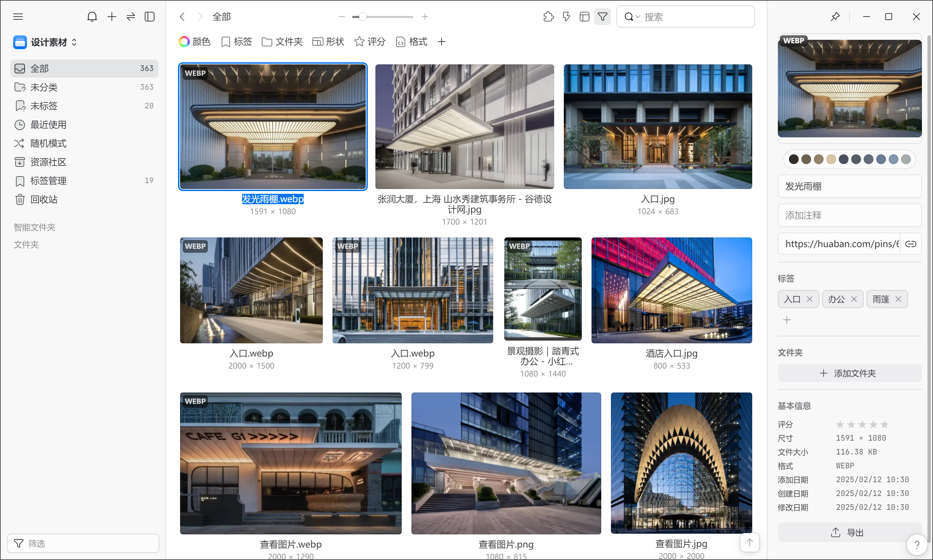Click the notification bell icon
Image resolution: width=933 pixels, height=560 pixels.
92,17
